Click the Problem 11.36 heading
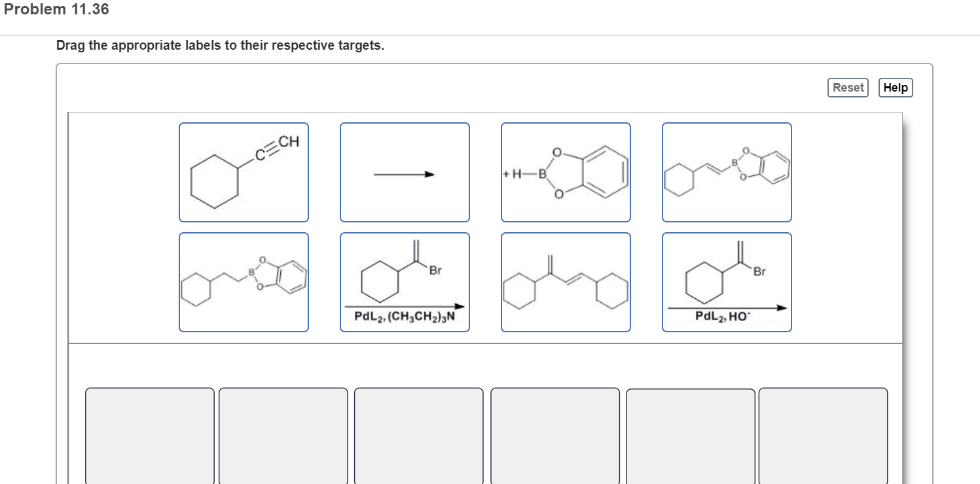 tap(55, 9)
